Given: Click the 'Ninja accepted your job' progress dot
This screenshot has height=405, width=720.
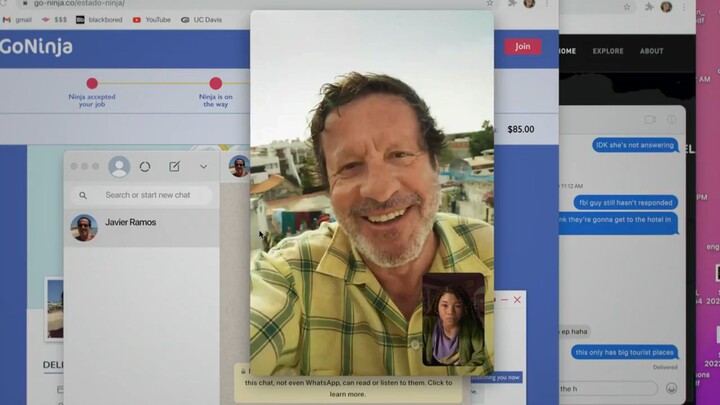Looking at the screenshot, I should pos(92,83).
